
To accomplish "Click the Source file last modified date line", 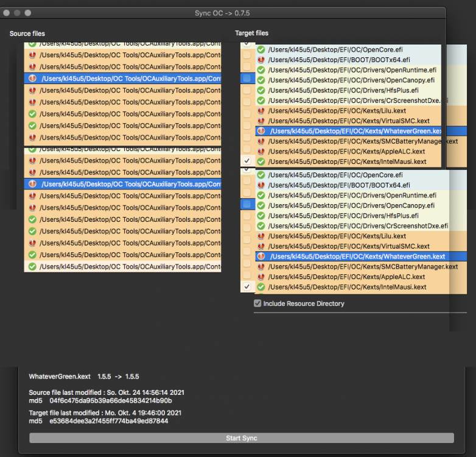I will (x=107, y=392).
